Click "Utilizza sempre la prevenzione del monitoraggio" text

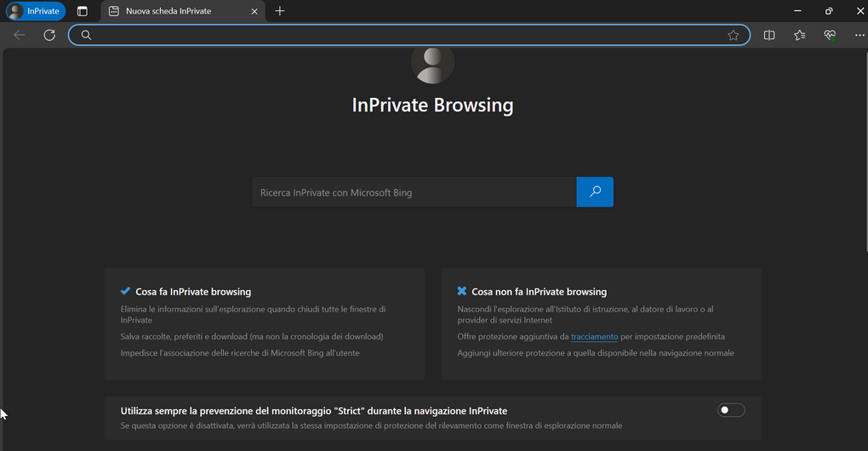226,411
